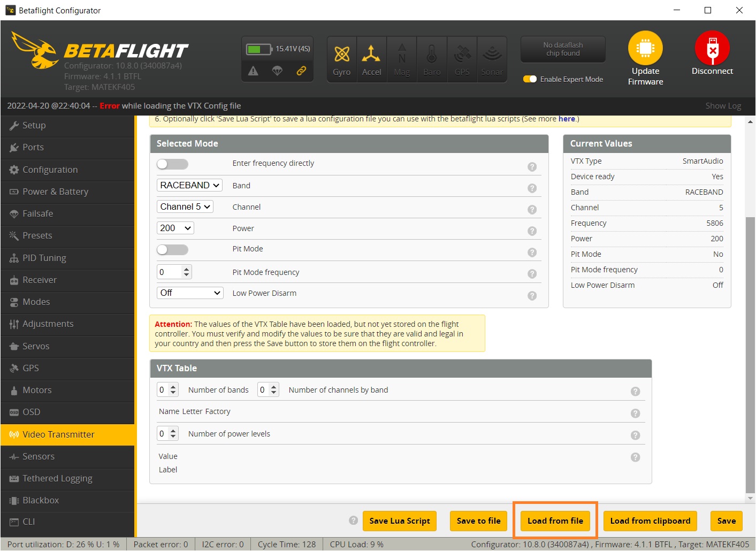Screen dimensions: 756x551
Task: Click help icon for Name Letter Factory
Action: [635, 413]
